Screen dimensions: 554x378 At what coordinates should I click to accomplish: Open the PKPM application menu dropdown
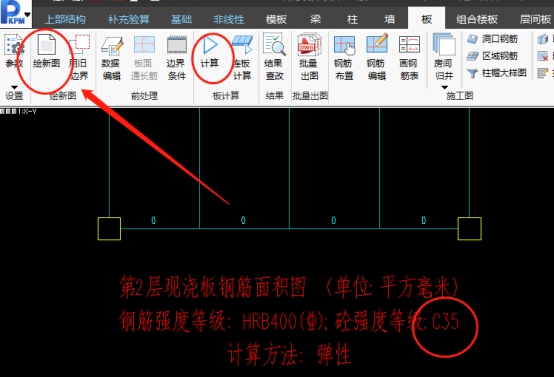pos(27,15)
